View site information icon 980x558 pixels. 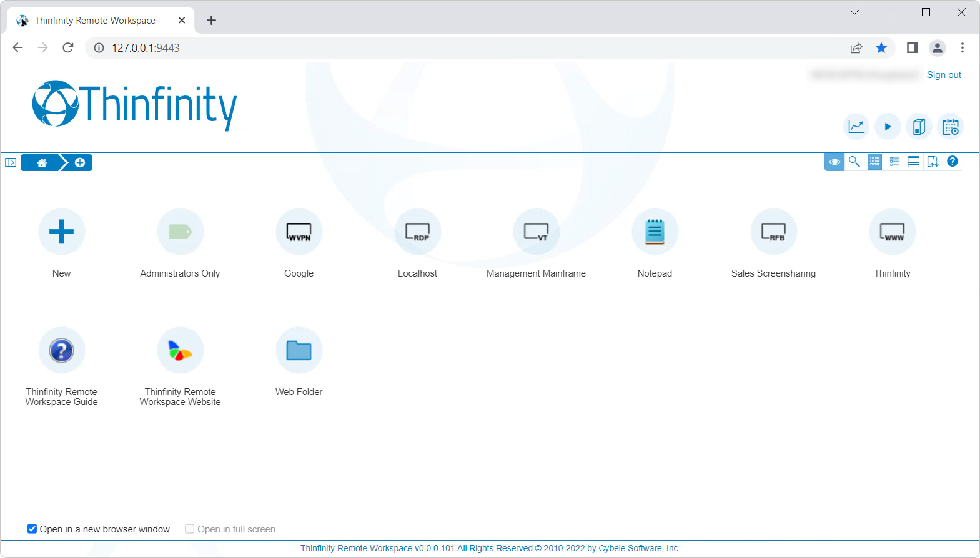[x=99, y=48]
